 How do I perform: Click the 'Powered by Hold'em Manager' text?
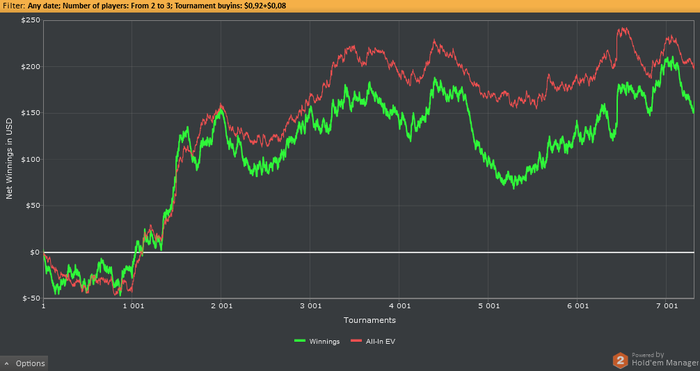coord(665,359)
